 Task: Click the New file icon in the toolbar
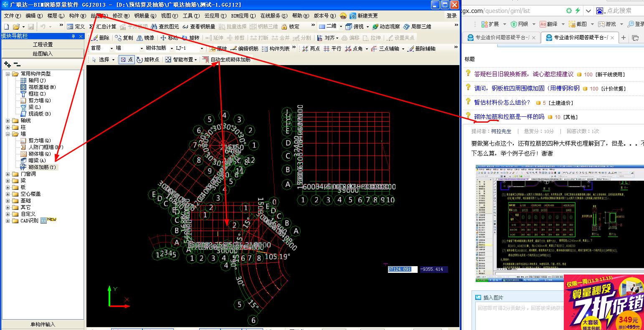pyautogui.click(x=6, y=26)
